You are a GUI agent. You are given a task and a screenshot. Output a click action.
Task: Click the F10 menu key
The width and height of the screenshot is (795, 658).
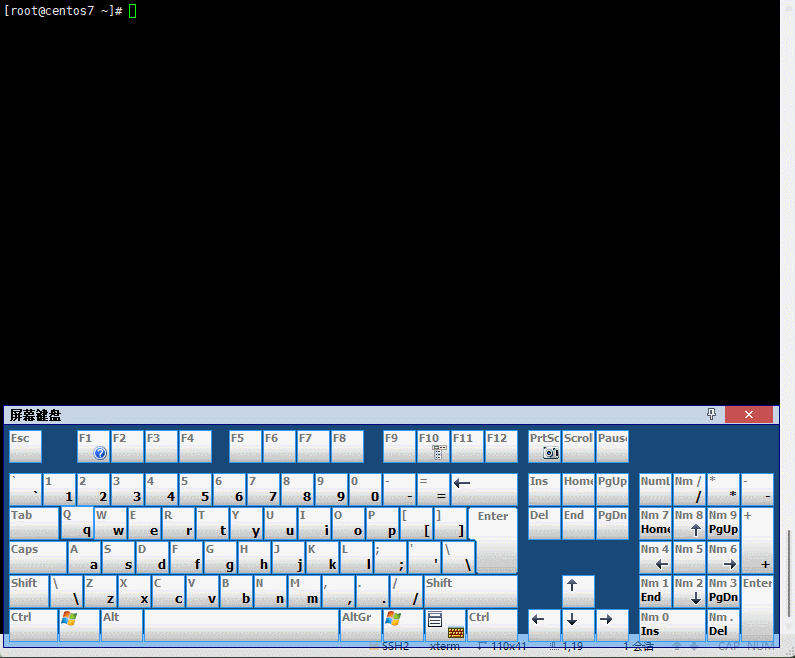[433, 446]
